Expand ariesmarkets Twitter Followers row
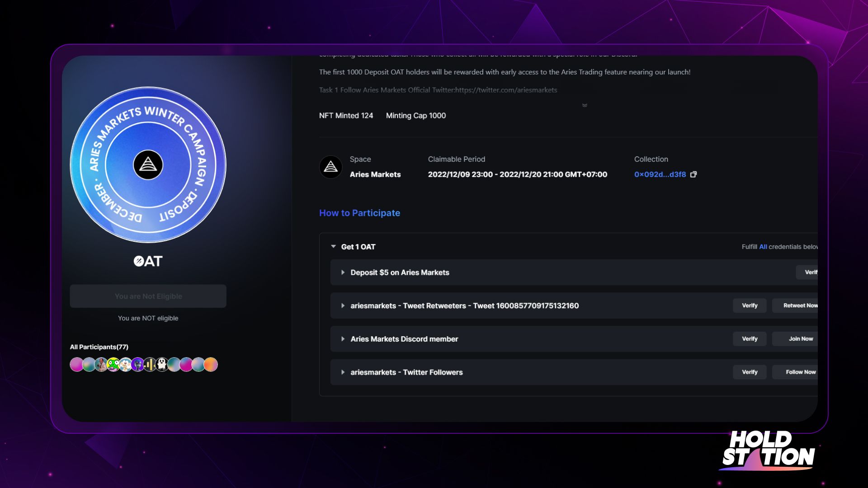 point(343,372)
